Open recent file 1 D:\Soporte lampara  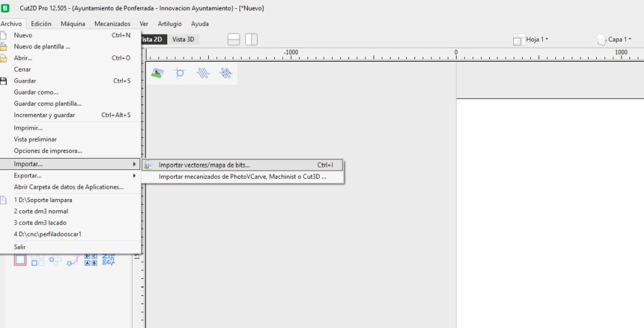tap(70, 200)
